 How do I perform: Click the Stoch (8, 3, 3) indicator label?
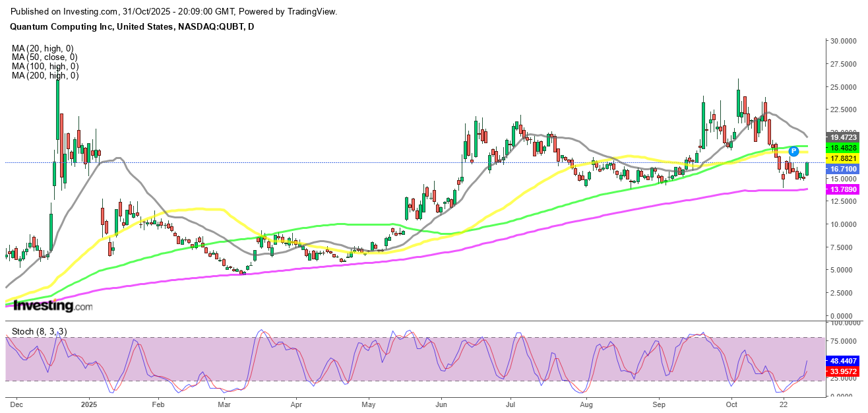39,331
